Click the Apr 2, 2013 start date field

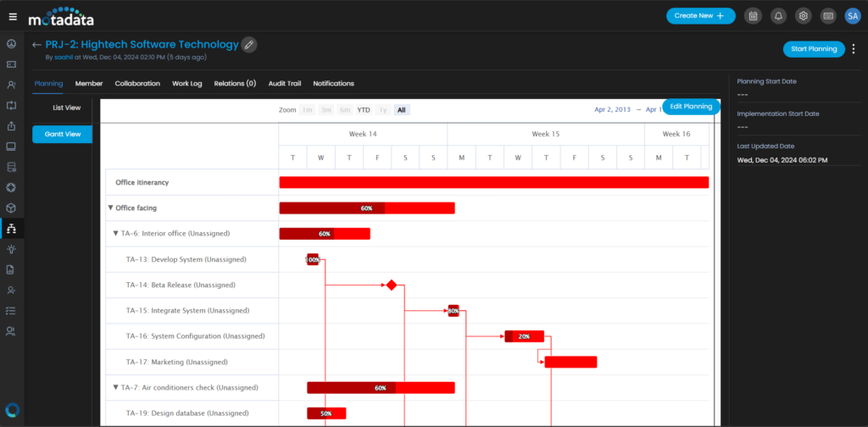pyautogui.click(x=612, y=109)
